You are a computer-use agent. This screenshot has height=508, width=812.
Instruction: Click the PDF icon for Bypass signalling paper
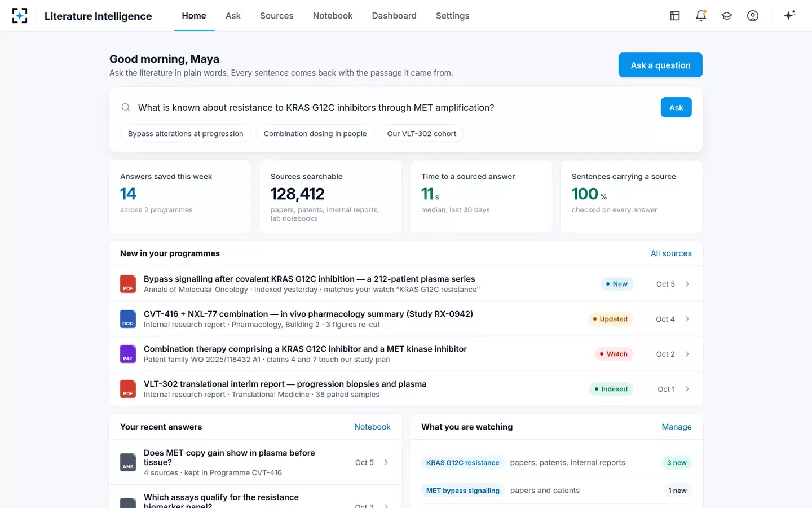[x=128, y=284]
